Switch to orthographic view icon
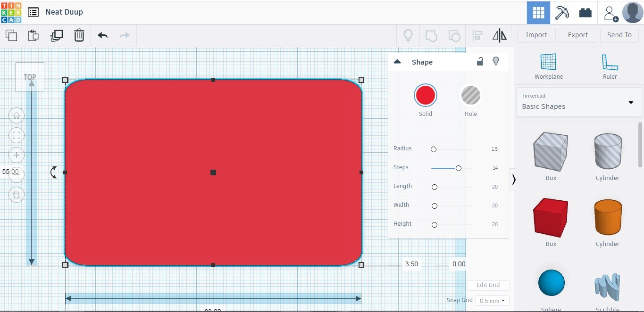644x312 pixels. (x=17, y=195)
